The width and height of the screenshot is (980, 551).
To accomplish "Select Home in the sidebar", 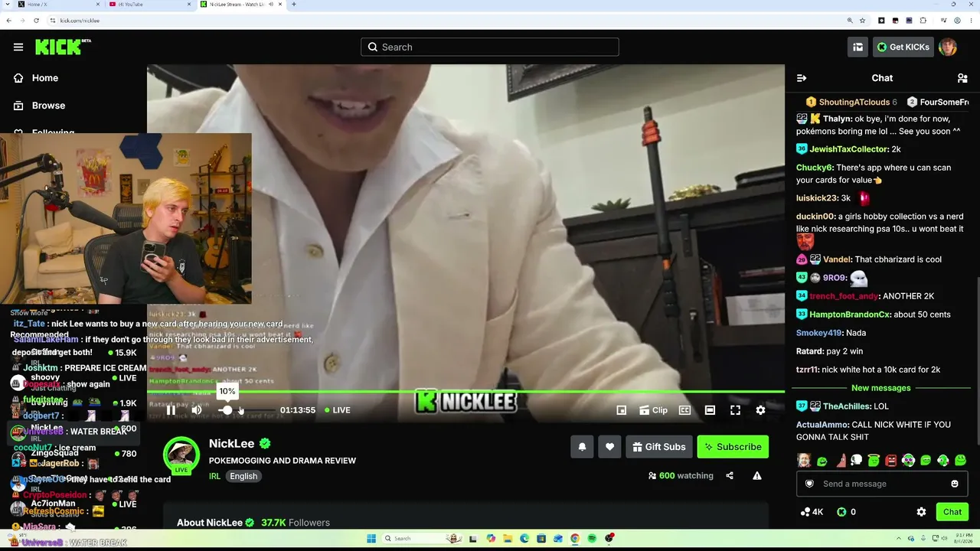I will coord(36,78).
